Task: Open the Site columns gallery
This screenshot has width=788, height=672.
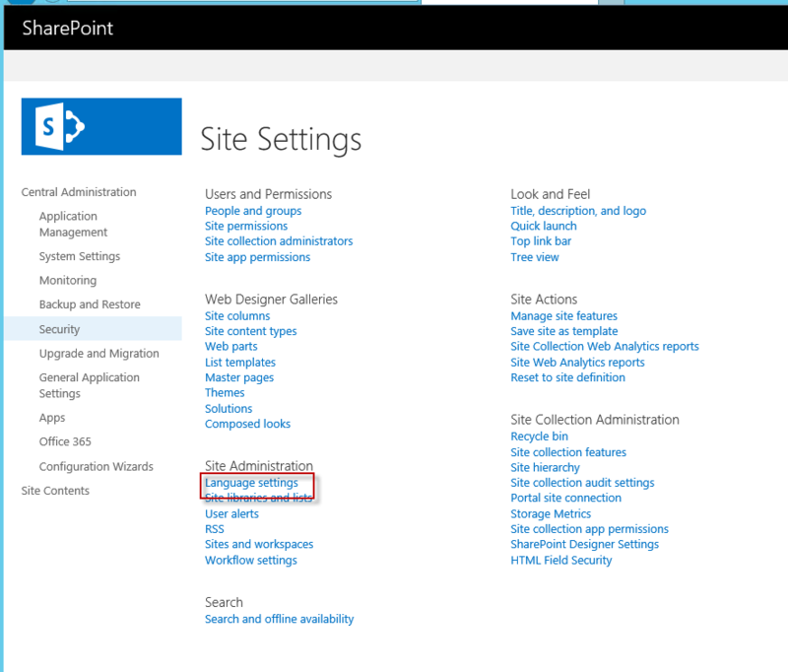Action: point(237,316)
